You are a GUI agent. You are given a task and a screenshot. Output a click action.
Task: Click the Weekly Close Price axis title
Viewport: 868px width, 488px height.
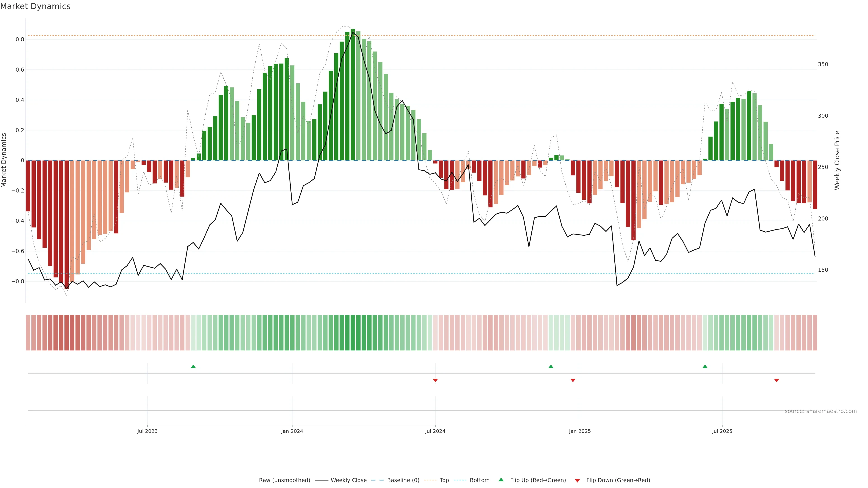[837, 160]
